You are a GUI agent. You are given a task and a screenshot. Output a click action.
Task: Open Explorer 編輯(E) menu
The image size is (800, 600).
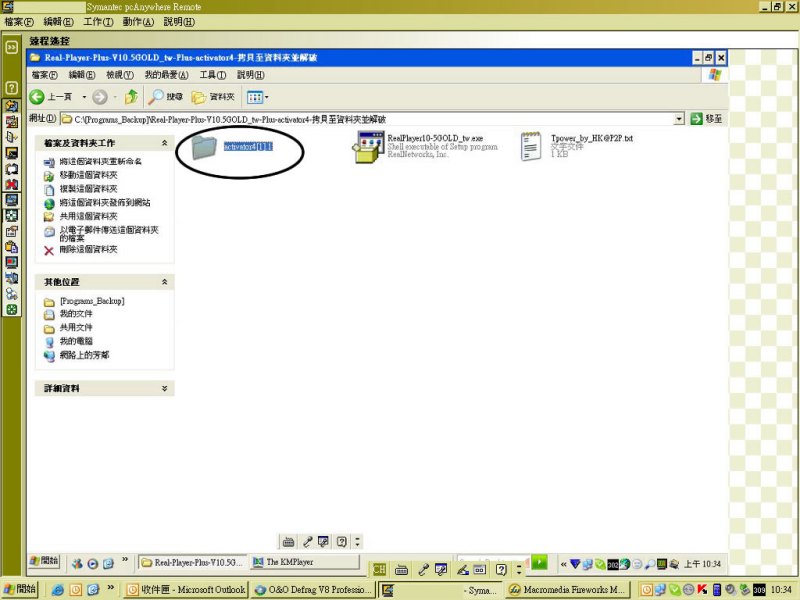pyautogui.click(x=82, y=75)
